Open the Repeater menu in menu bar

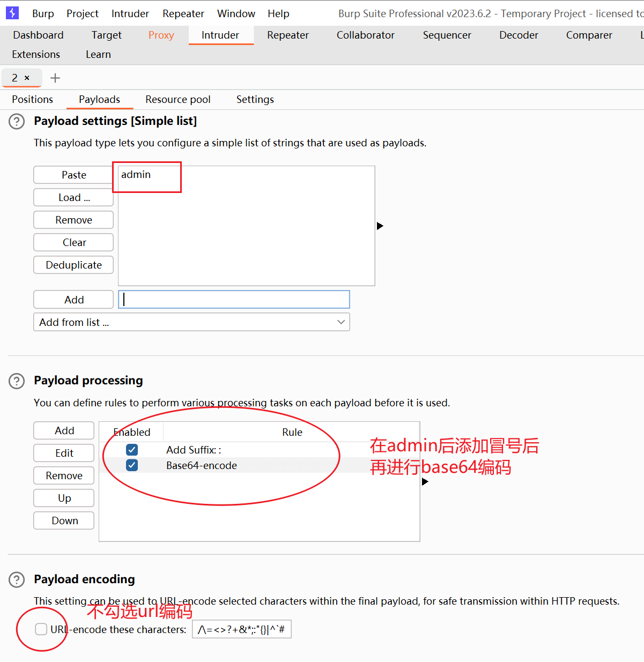point(183,13)
